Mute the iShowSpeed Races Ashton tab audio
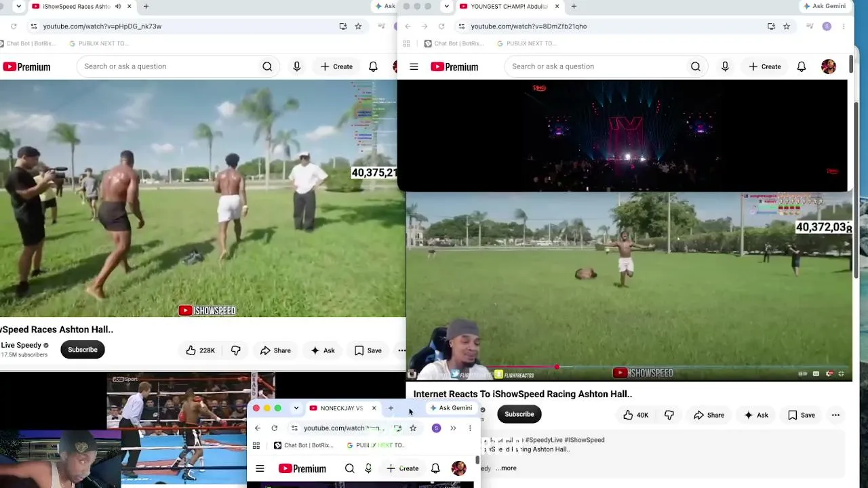868x488 pixels. (x=118, y=7)
